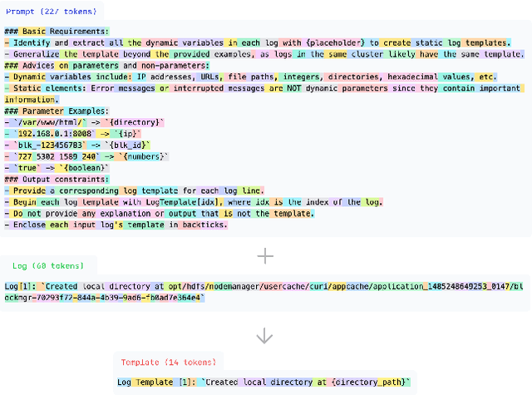The width and height of the screenshot is (532, 395).
Task: Click the downward arrow above the Template label
Action: (x=265, y=336)
